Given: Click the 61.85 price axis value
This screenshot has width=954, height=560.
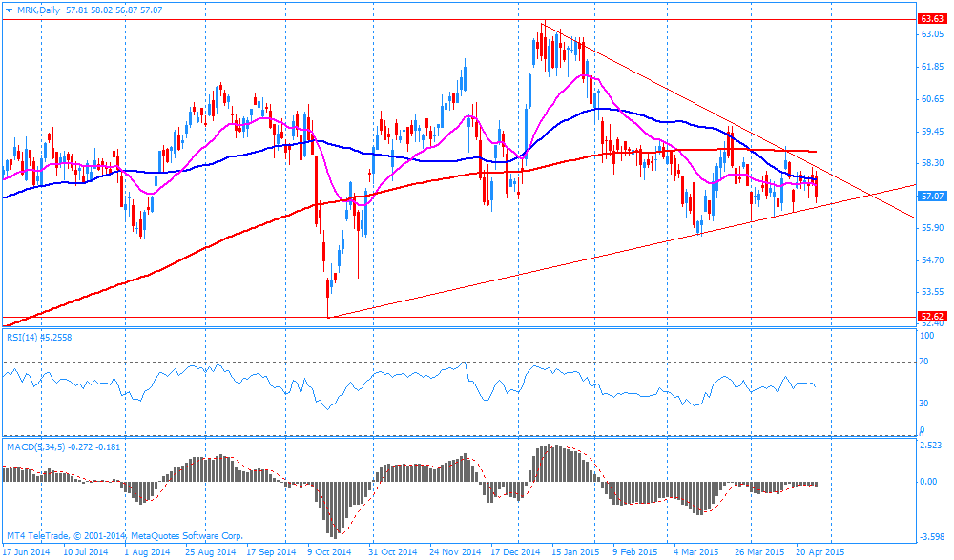Looking at the screenshot, I should coord(931,67).
